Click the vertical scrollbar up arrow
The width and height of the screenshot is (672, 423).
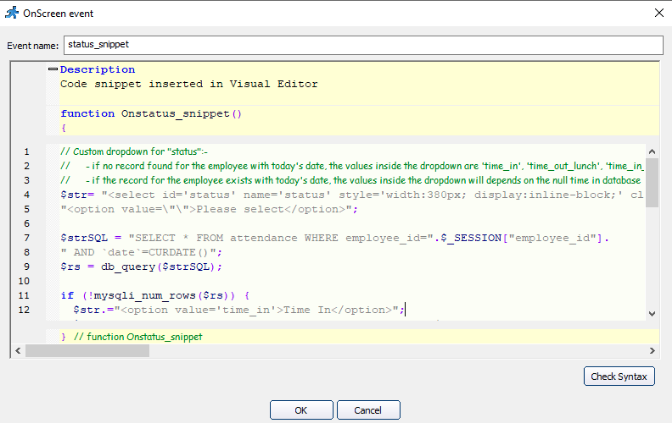(x=651, y=150)
